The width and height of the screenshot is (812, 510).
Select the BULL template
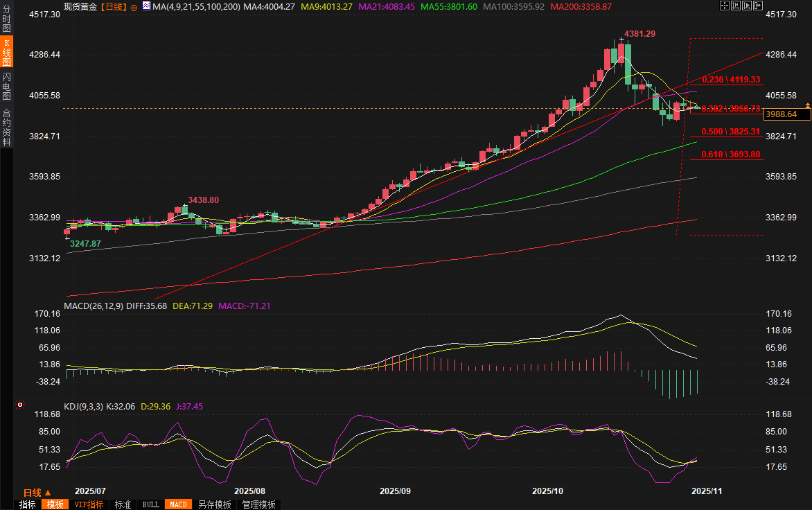[150, 504]
